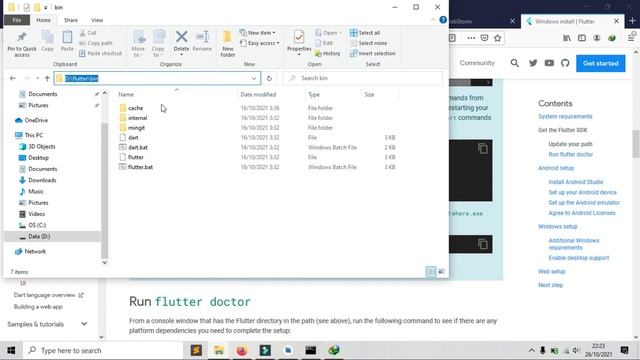Select the internal folder

[x=138, y=118]
